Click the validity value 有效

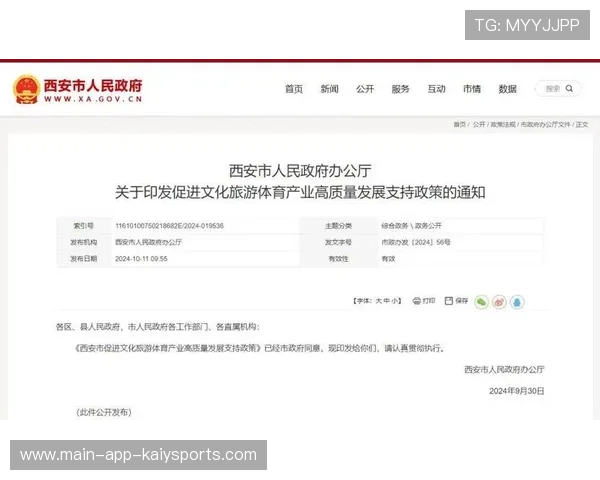(388, 259)
